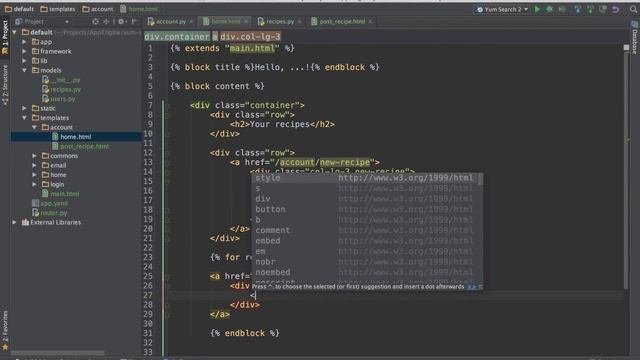640x360 pixels.
Task: Expand the commons folder
Action: 34,156
